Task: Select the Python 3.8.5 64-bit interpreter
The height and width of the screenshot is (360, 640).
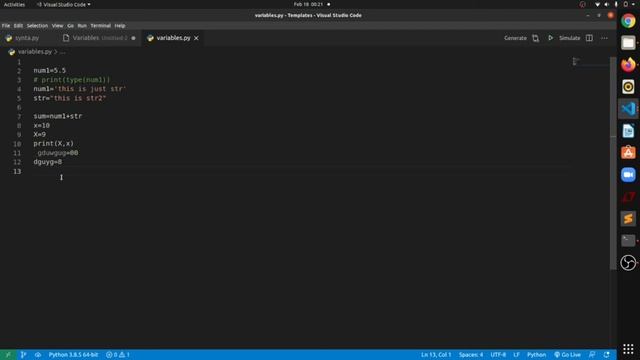Action: (73, 355)
